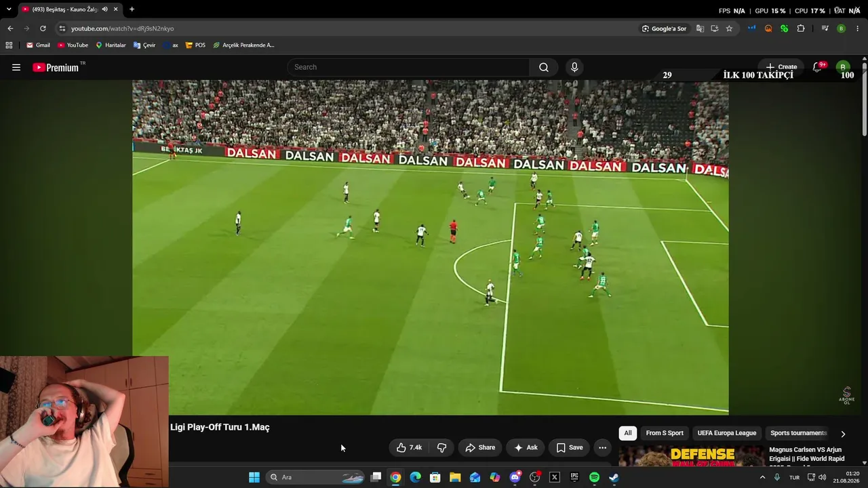868x488 pixels.
Task: Open Chrome extensions puzzle icon
Action: (801, 28)
